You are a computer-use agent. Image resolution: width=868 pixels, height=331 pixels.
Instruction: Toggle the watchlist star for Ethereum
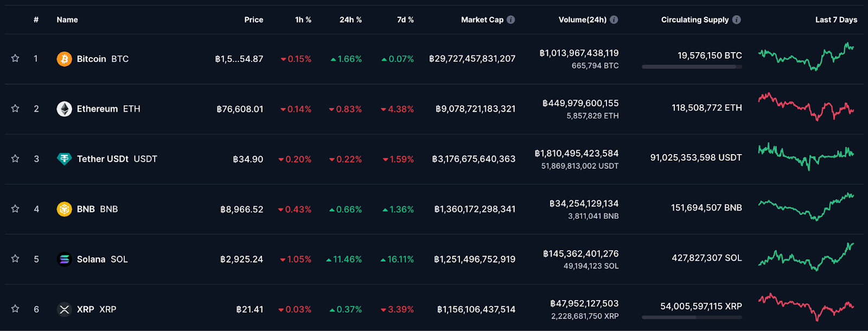(15, 109)
